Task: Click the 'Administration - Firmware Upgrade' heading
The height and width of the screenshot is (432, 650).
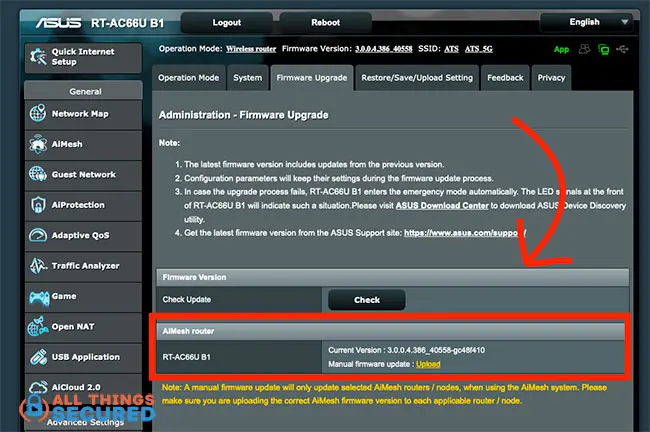Action: click(243, 115)
